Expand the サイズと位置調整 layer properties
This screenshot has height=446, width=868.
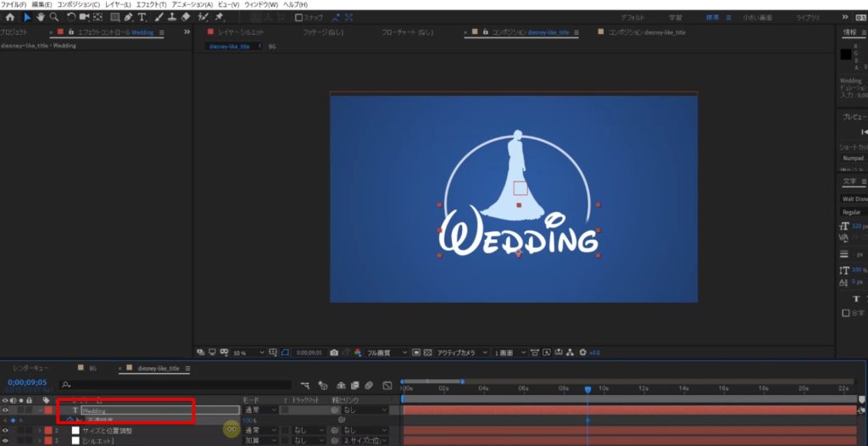point(39,431)
